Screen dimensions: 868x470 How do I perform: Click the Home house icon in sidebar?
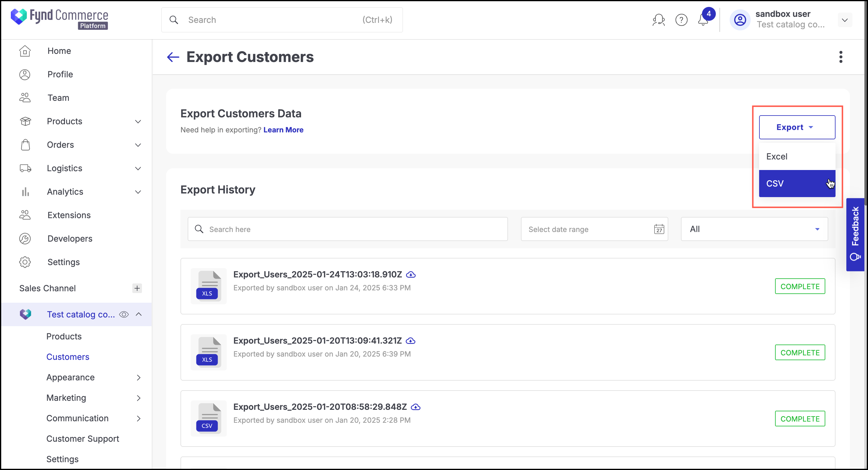click(x=25, y=51)
